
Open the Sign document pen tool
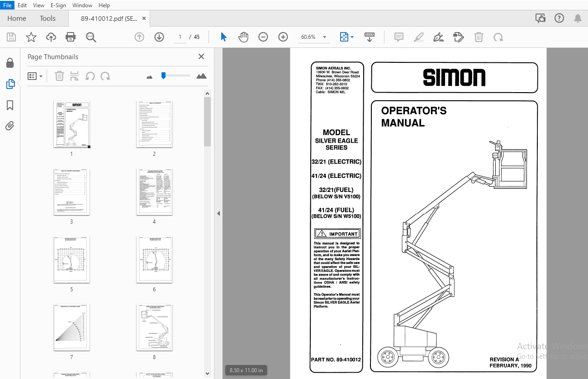point(438,37)
